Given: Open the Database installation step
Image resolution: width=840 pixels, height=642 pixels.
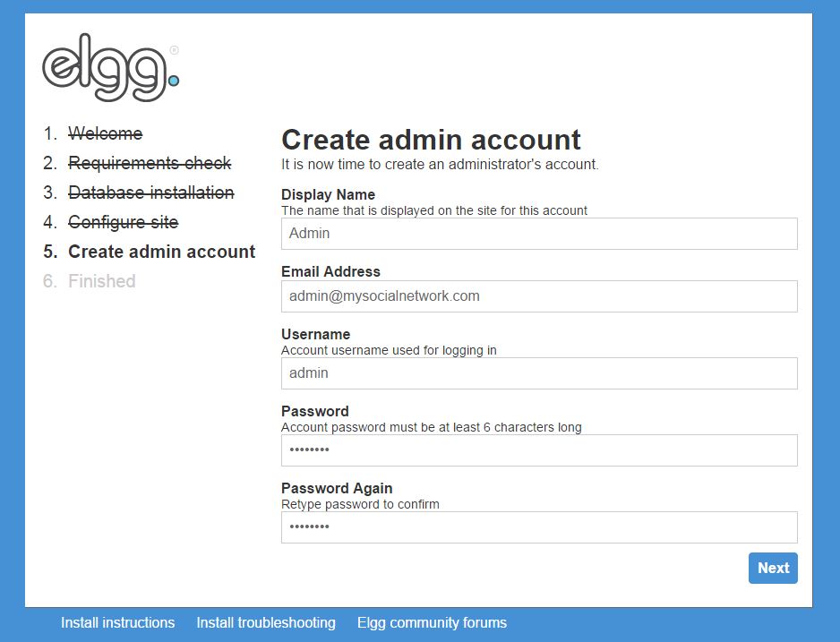Looking at the screenshot, I should point(150,193).
